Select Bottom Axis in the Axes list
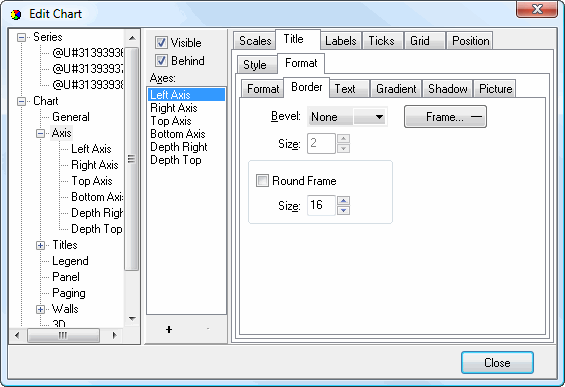The height and width of the screenshot is (387, 565). (178, 134)
